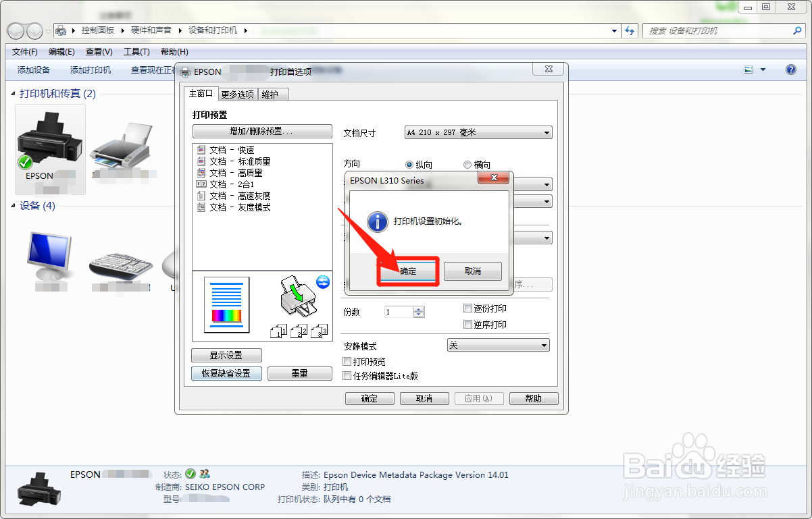The image size is (812, 519).
Task: Click the blue rotation icon beside printer preview
Action: [322, 282]
